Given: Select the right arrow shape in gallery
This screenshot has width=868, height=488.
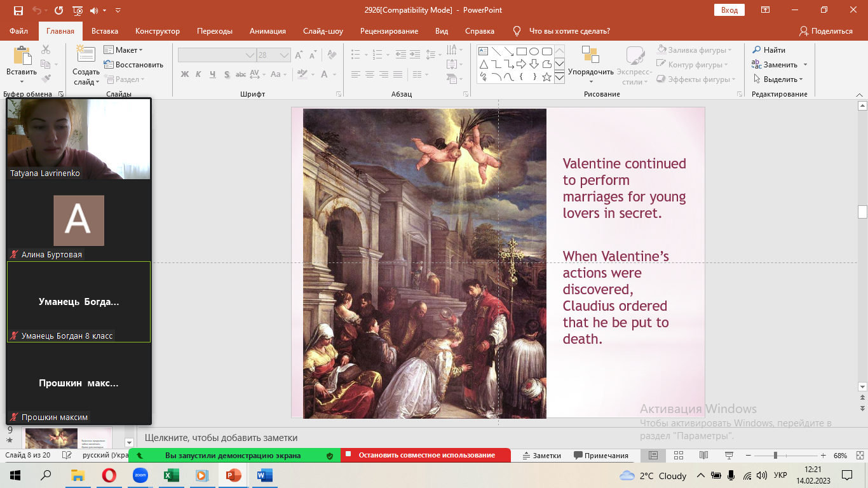Looking at the screenshot, I should (x=521, y=64).
